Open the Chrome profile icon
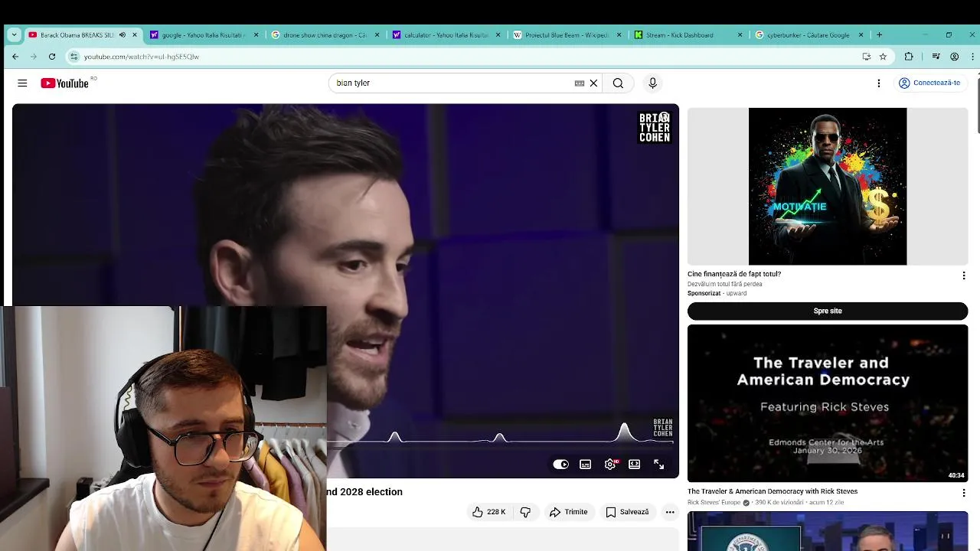980x551 pixels. (955, 57)
